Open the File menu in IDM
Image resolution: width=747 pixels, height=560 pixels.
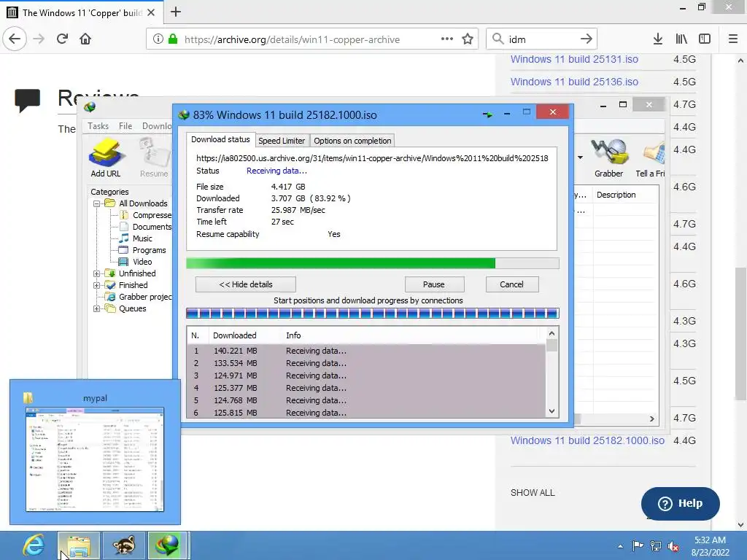pyautogui.click(x=125, y=125)
